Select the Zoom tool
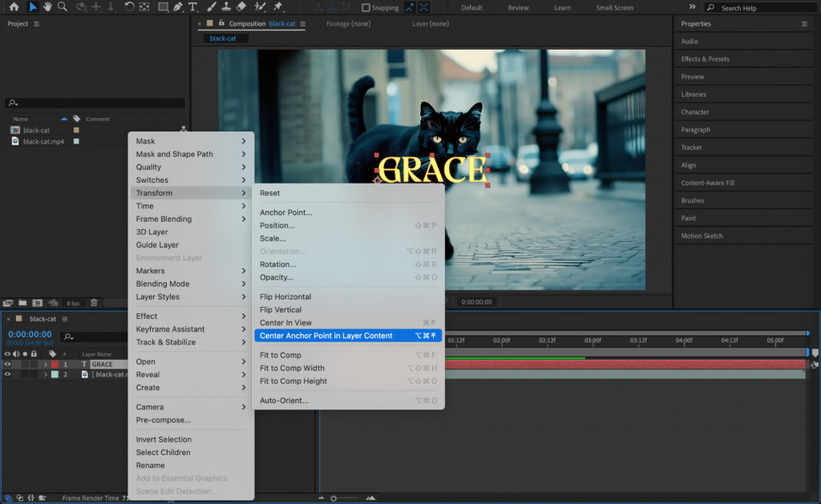Screen dimensions: 821x504 (x=61, y=7)
